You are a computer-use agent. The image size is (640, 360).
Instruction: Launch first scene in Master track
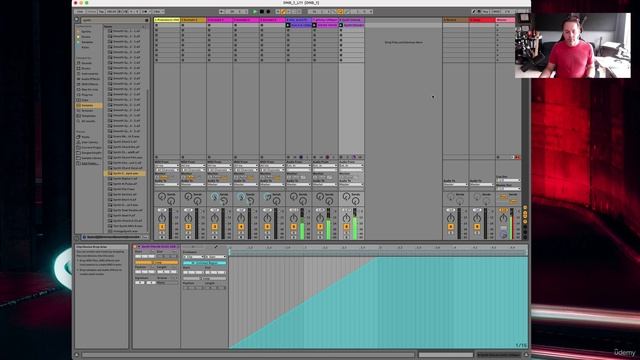498,25
